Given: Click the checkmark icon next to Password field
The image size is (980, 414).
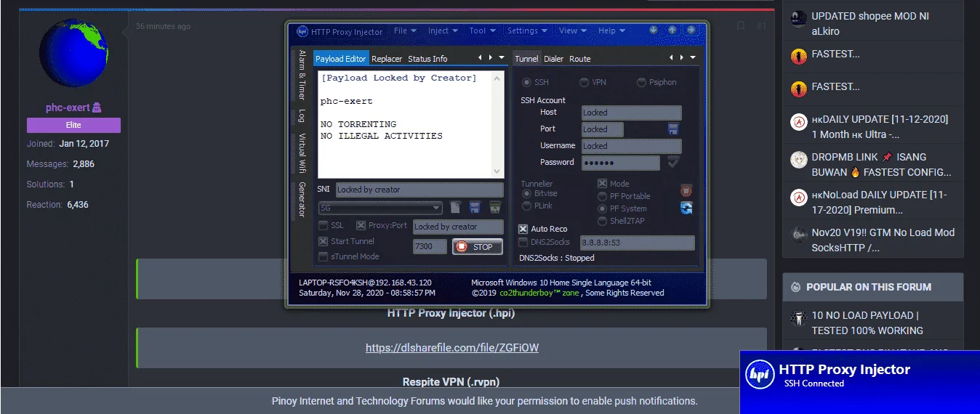Looking at the screenshot, I should (673, 162).
